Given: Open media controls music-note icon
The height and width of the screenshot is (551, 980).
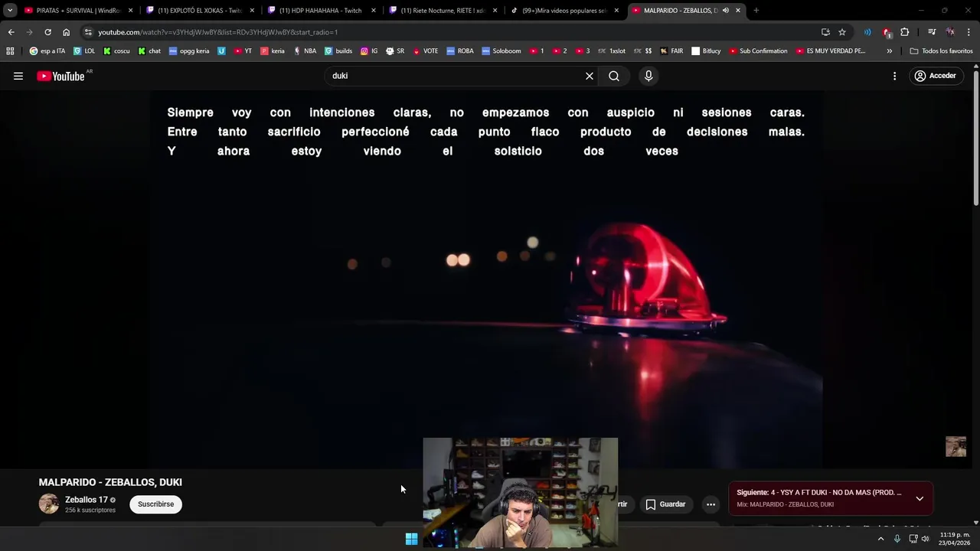Looking at the screenshot, I should (x=931, y=32).
